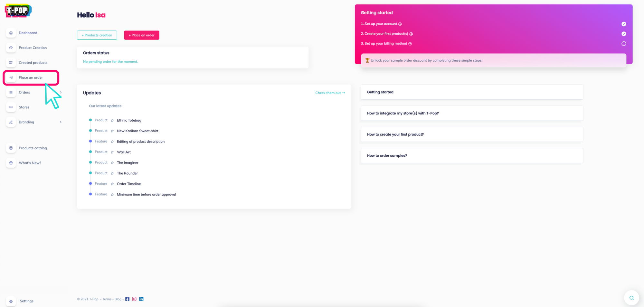Click the Stores laptop icon

point(11,107)
